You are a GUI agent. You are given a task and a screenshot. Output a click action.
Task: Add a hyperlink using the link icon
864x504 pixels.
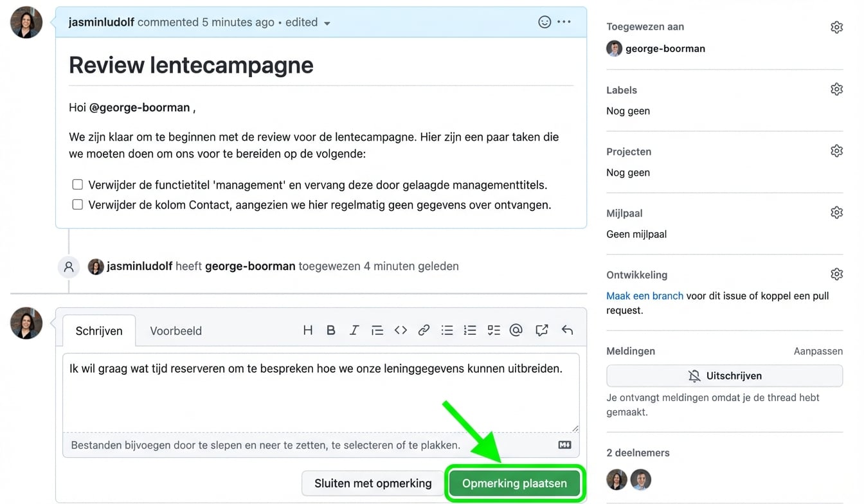coord(424,330)
